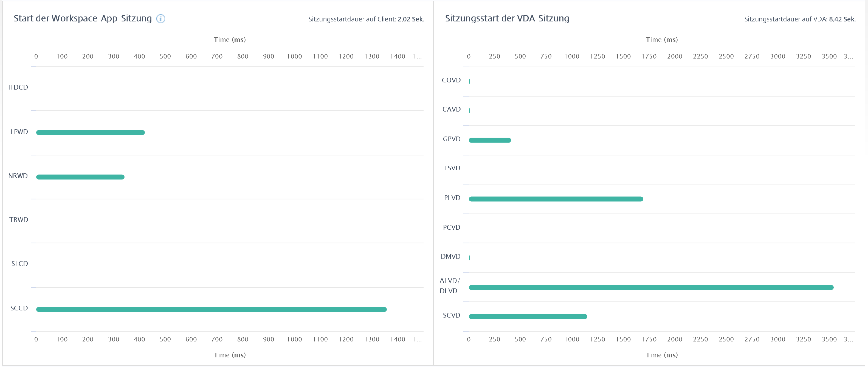868x367 pixels.
Task: Click the IFDCD row label
Action: click(x=18, y=87)
